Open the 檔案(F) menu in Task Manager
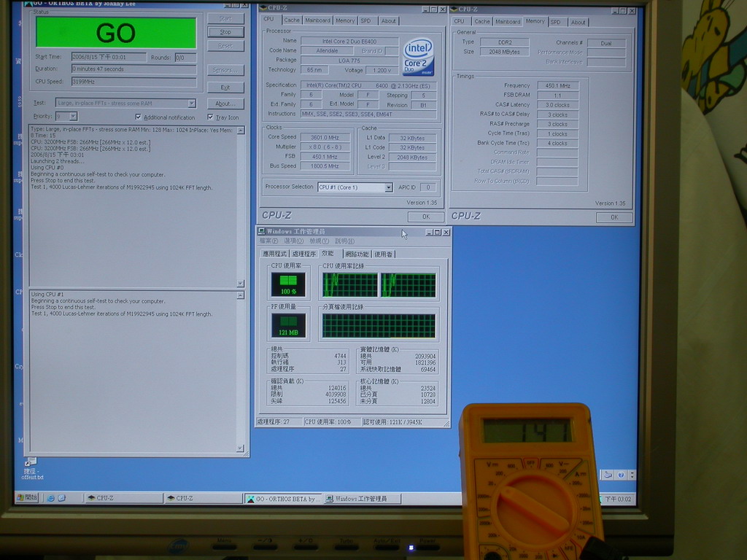Image resolution: width=747 pixels, height=560 pixels. click(268, 241)
